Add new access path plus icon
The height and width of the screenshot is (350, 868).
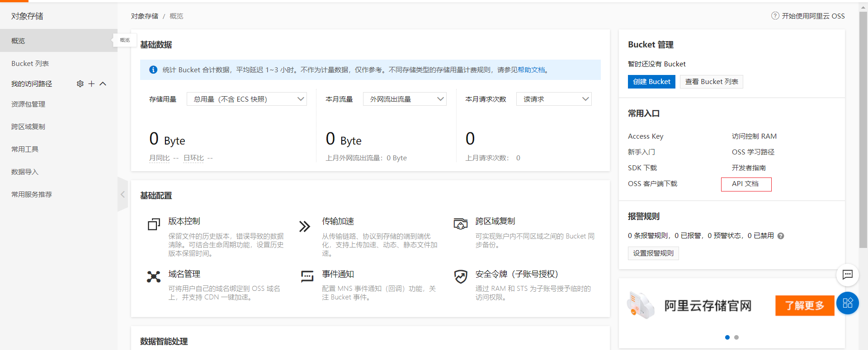[91, 84]
